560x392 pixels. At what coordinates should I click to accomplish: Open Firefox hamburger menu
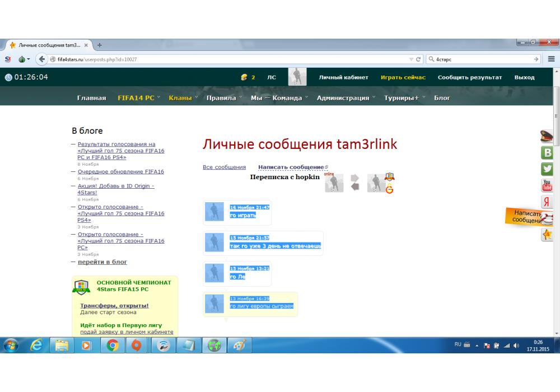point(552,59)
